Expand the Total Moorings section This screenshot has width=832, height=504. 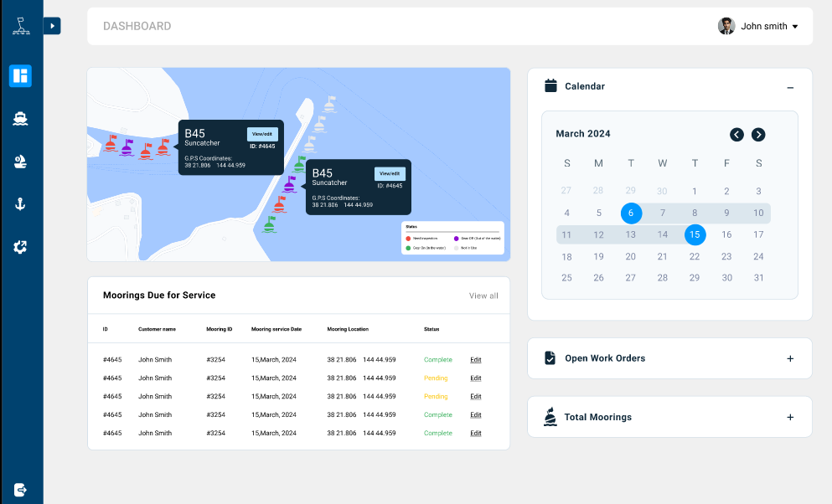(x=789, y=417)
